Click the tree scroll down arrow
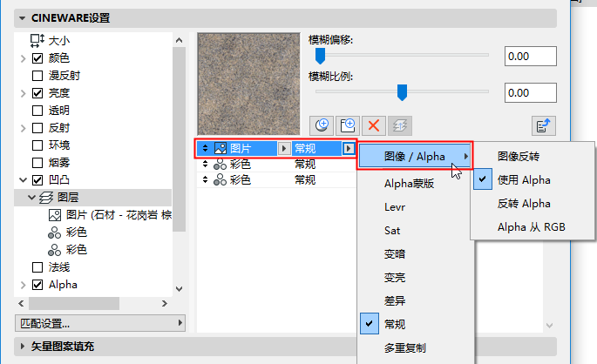The width and height of the screenshot is (597, 364). (x=180, y=289)
